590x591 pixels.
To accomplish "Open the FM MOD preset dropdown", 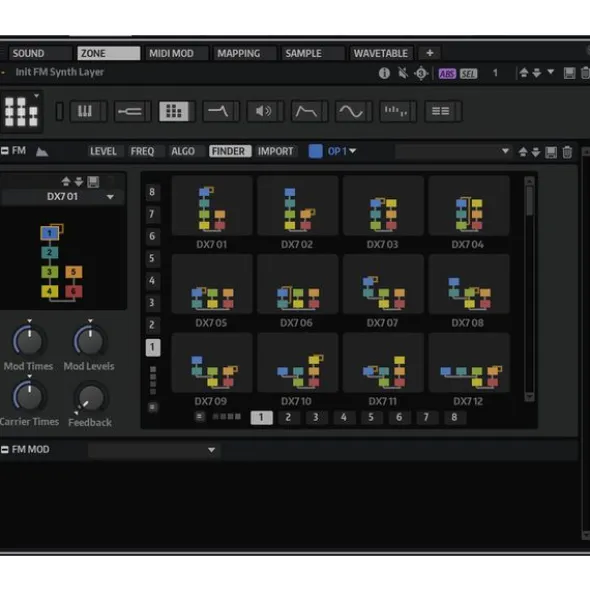I will click(154, 450).
